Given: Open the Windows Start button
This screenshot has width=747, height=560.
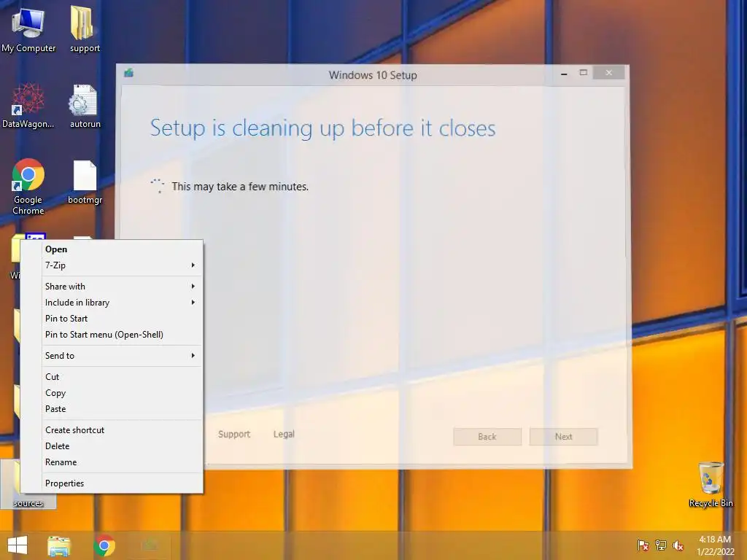Looking at the screenshot, I should (x=18, y=545).
